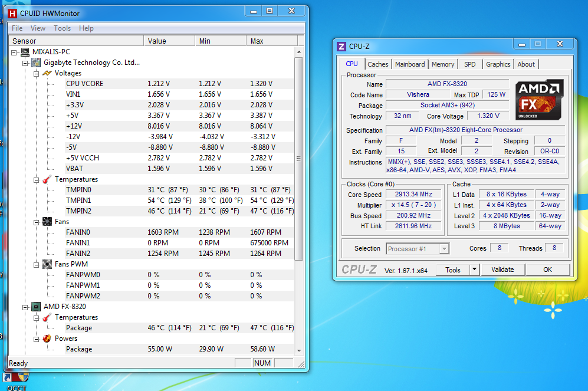Collapse the Fans section
The height and width of the screenshot is (391, 588).
tap(36, 222)
